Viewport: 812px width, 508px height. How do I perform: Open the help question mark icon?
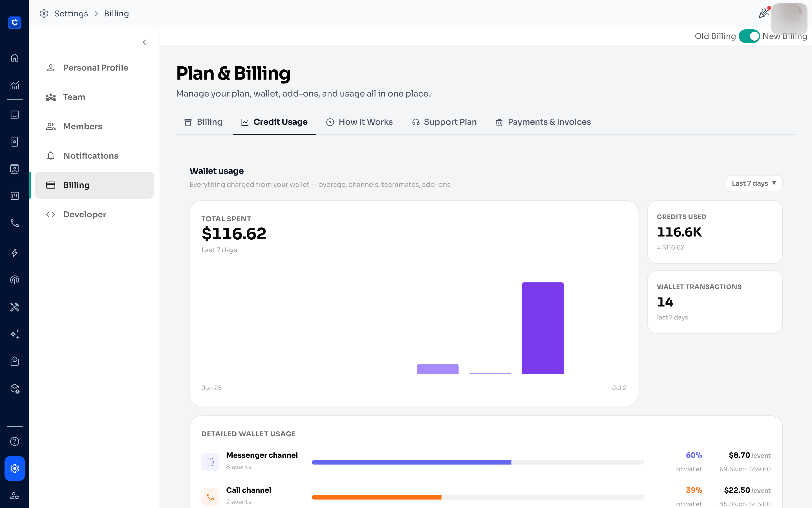pos(14,441)
